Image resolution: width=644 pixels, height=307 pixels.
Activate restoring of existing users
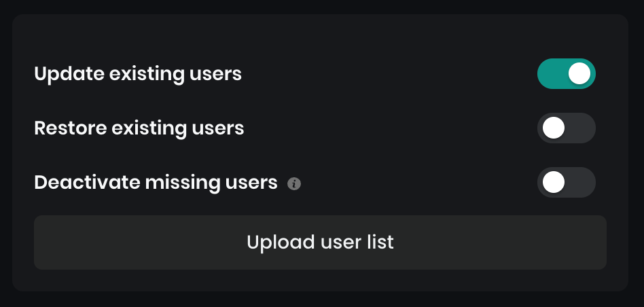(566, 128)
